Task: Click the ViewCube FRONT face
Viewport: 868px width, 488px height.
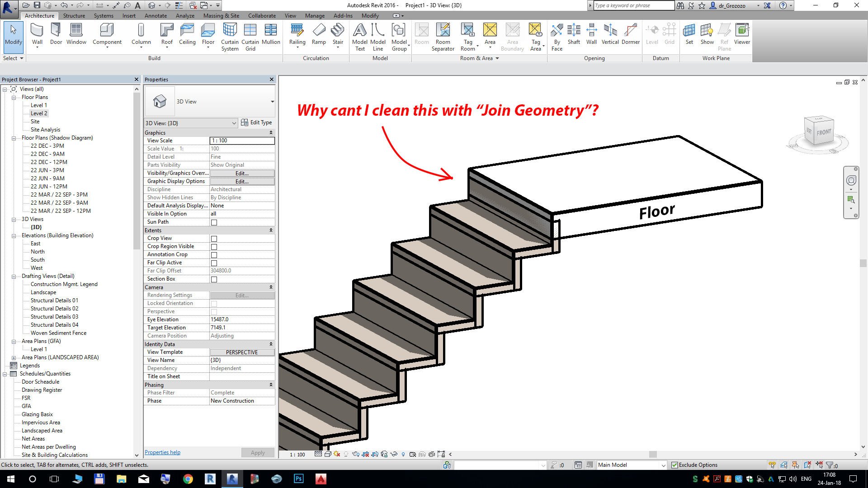Action: point(824,132)
